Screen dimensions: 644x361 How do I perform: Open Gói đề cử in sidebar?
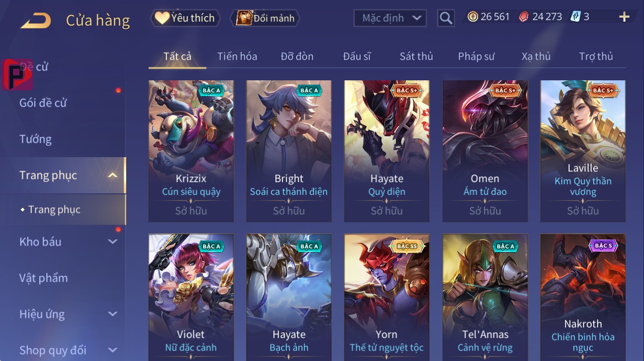click(x=43, y=103)
